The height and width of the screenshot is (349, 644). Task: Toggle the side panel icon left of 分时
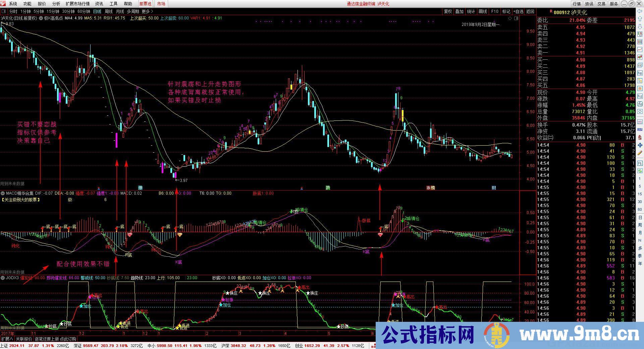[x=4, y=11]
